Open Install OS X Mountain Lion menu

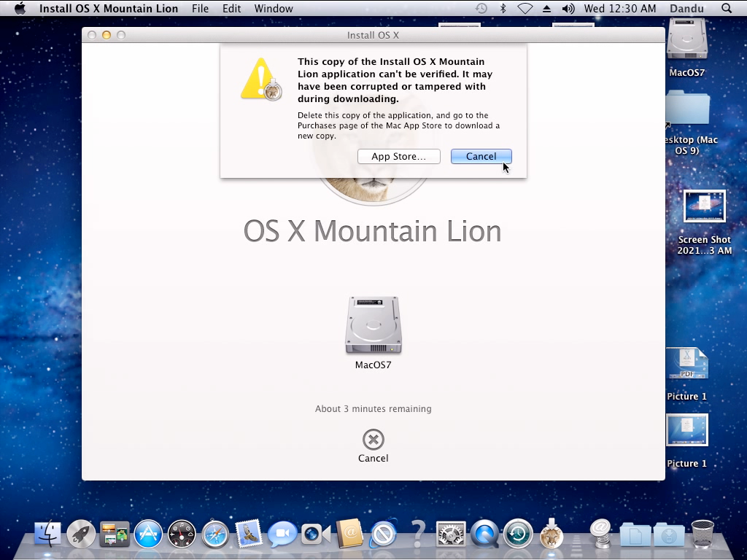(109, 9)
